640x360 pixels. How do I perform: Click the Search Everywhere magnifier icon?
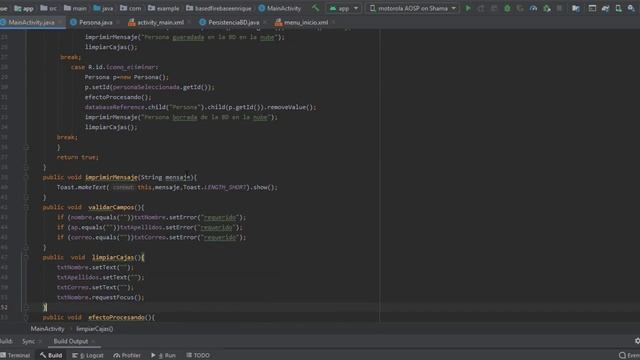point(631,8)
